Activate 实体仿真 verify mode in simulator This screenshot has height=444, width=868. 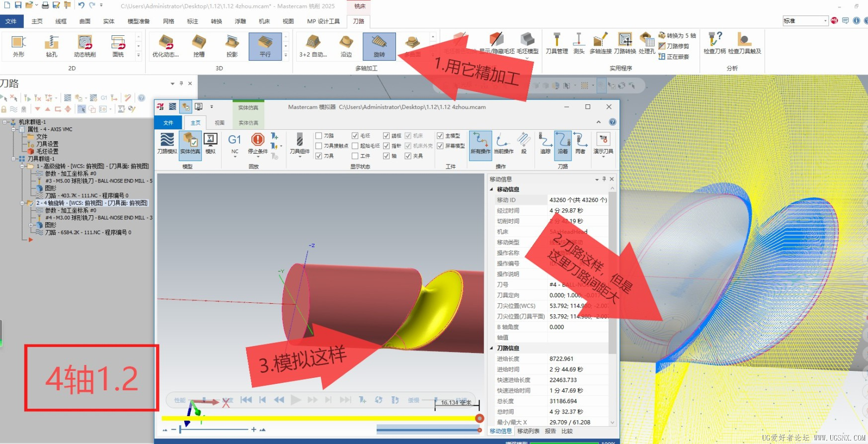(x=190, y=145)
